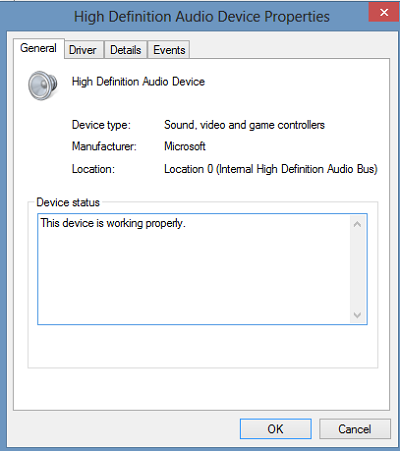Click the device status down arrow
Screen dimensions: 400x451
[357, 315]
